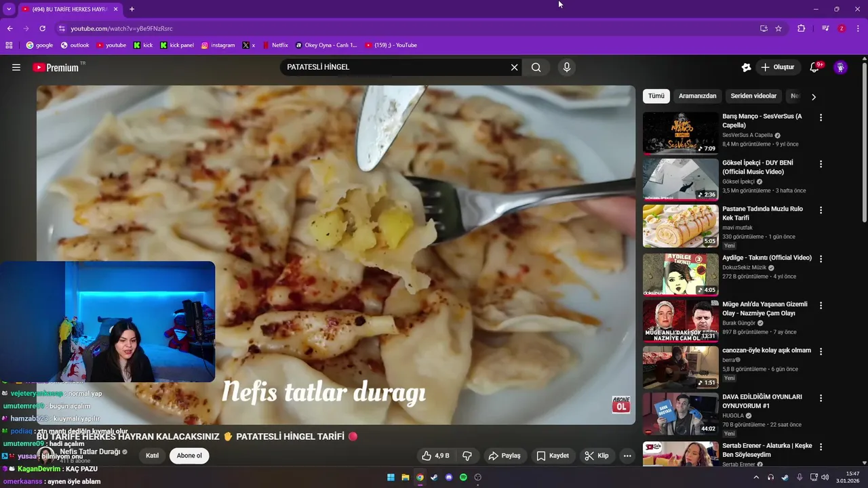The image size is (868, 488).
Task: Open Chrome media controls icon
Action: tap(825, 28)
